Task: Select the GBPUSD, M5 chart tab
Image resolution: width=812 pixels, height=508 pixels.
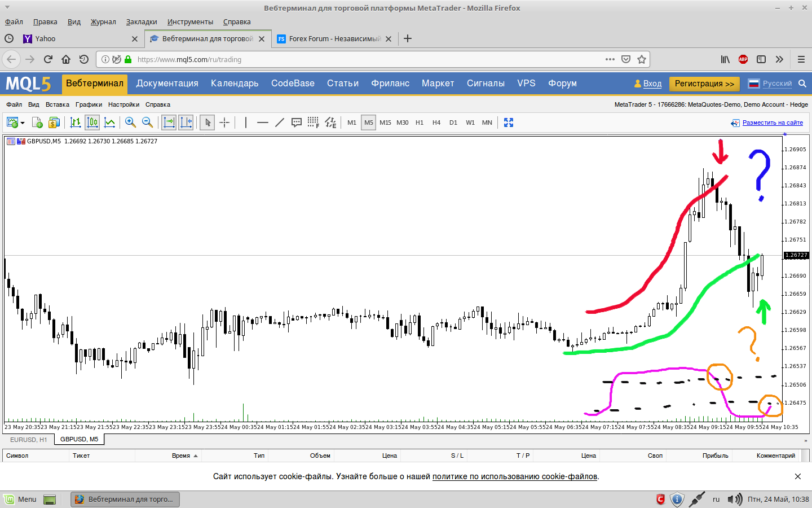Action: coord(80,439)
